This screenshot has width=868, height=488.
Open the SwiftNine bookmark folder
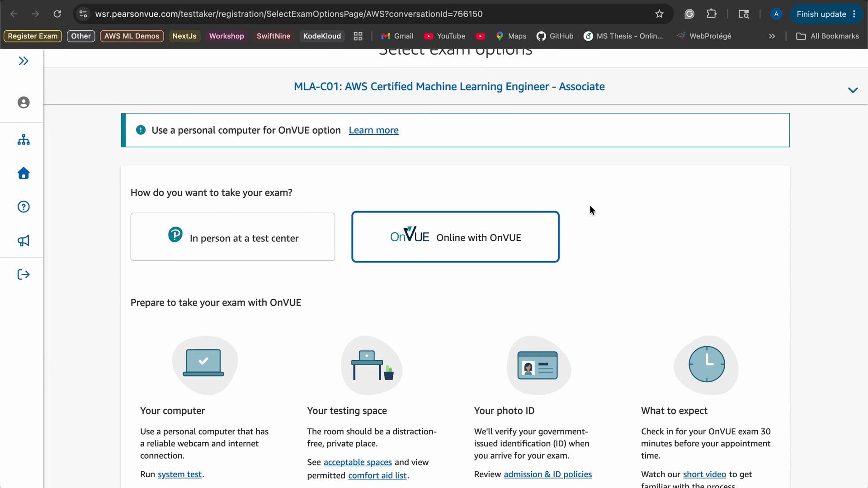(x=274, y=36)
